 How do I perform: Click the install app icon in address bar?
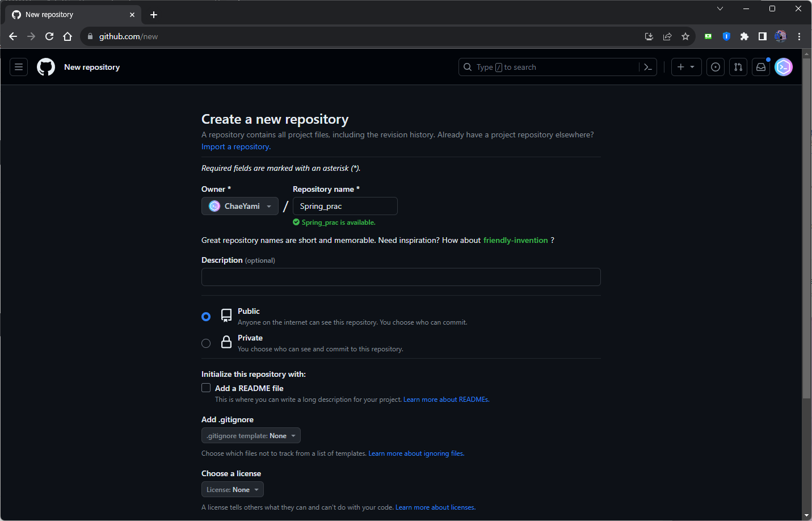(649, 36)
